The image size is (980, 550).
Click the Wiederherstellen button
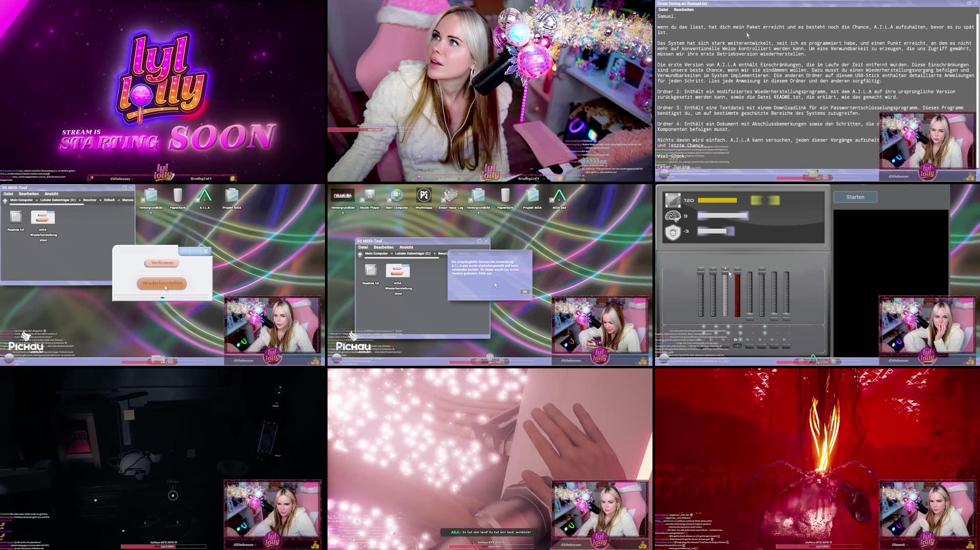click(161, 284)
